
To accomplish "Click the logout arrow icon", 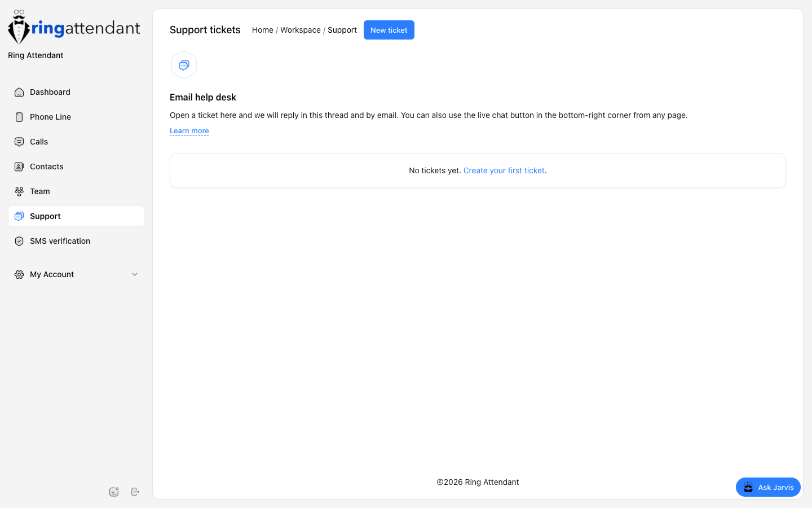I will click(135, 492).
